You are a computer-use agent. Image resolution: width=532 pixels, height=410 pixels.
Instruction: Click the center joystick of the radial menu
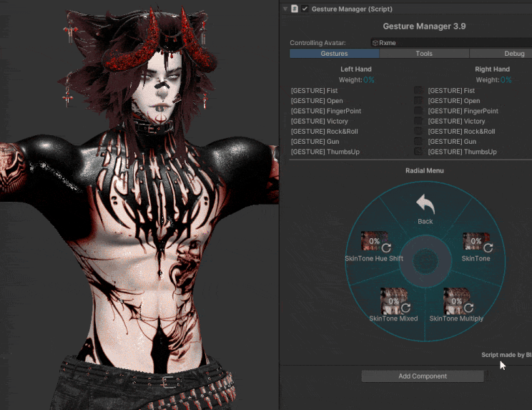pos(425,261)
